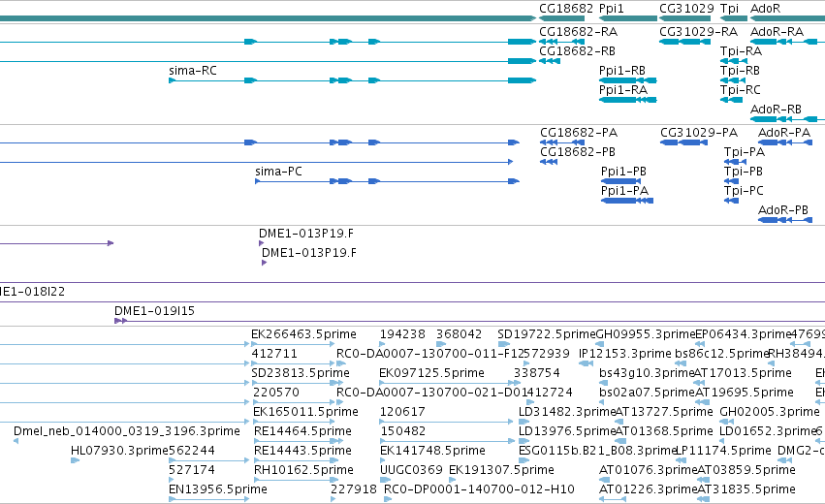Viewport: 825px width, 504px height.
Task: Select Dmel_neb_014000_0319_3196.3prime label
Action: (127, 431)
